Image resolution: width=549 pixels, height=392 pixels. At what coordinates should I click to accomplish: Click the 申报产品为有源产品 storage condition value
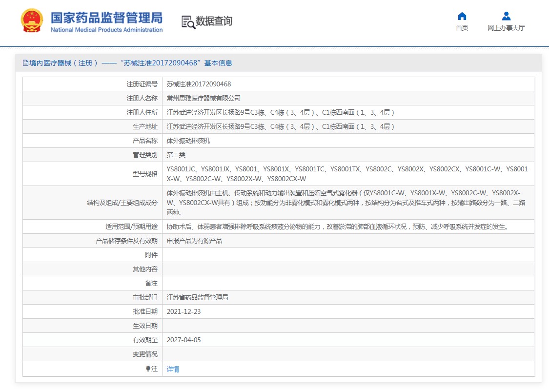pos(194,241)
